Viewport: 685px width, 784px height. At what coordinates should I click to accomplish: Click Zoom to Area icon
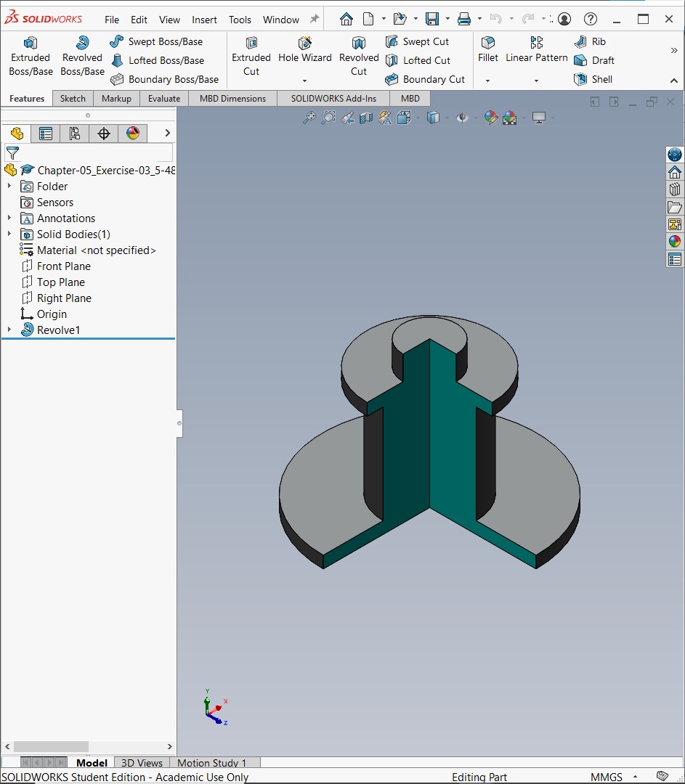(x=328, y=118)
